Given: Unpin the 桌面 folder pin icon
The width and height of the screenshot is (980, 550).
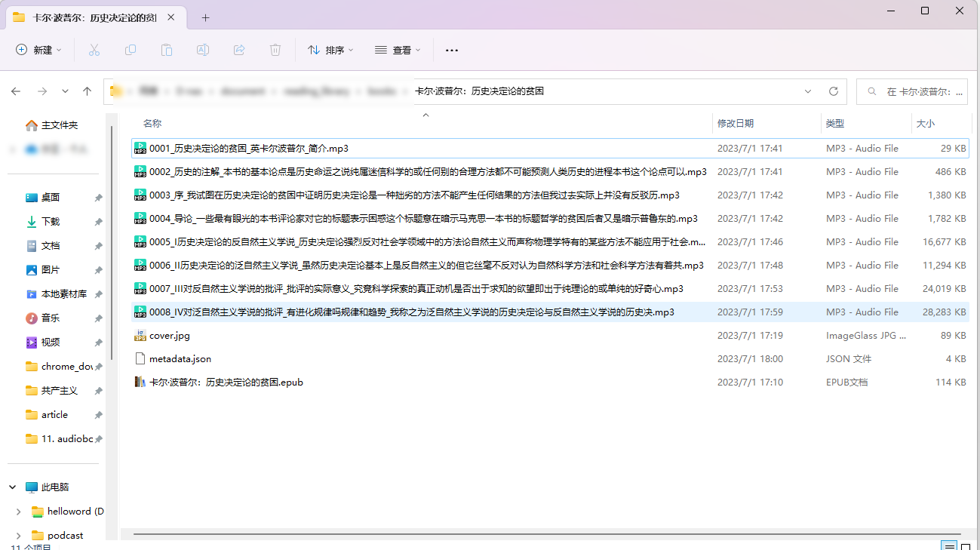Looking at the screenshot, I should pos(98,198).
